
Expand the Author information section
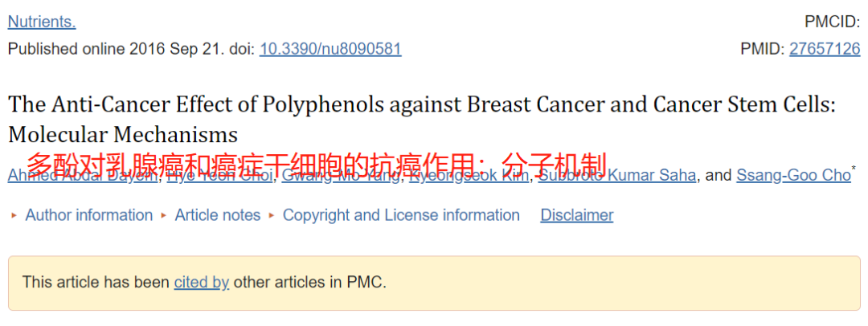(89, 214)
